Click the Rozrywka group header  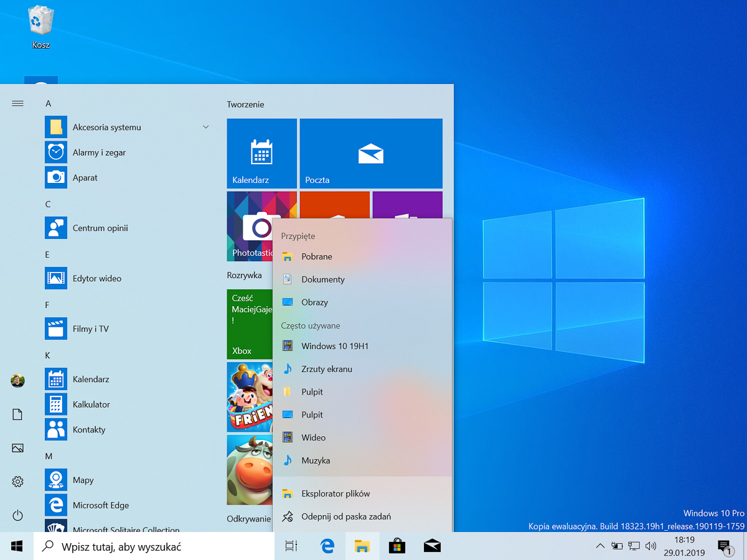click(244, 275)
